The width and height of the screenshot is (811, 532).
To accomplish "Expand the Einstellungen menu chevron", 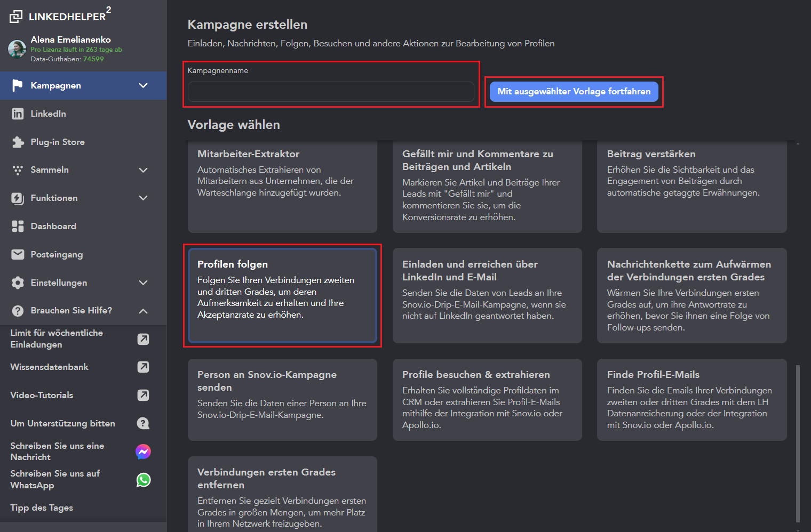I will pos(143,283).
